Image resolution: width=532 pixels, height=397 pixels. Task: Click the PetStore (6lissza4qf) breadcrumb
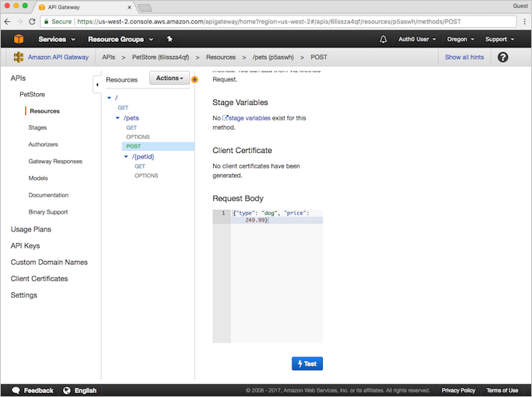[160, 57]
